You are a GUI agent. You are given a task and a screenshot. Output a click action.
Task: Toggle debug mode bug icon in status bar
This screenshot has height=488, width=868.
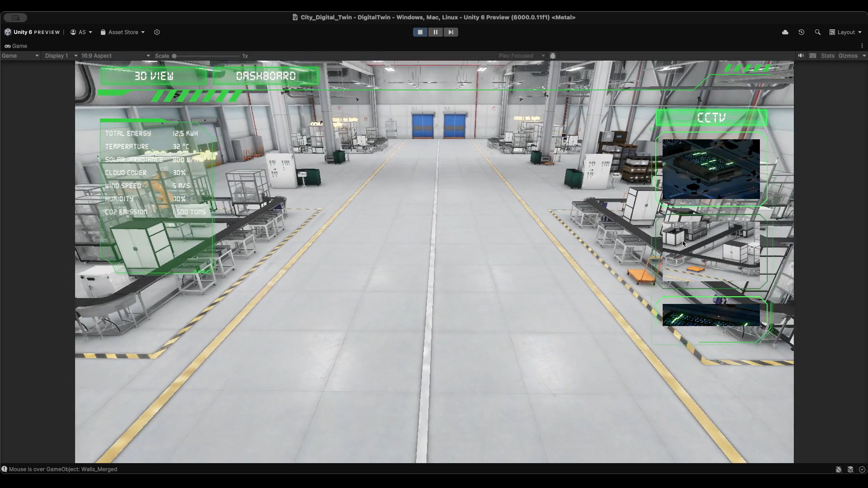pyautogui.click(x=839, y=469)
